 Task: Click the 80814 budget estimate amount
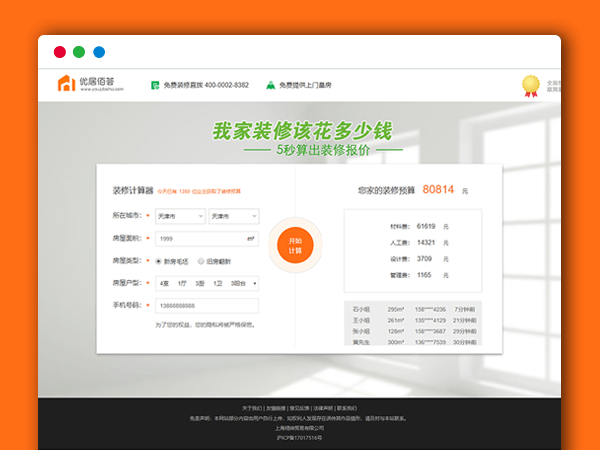pos(438,188)
